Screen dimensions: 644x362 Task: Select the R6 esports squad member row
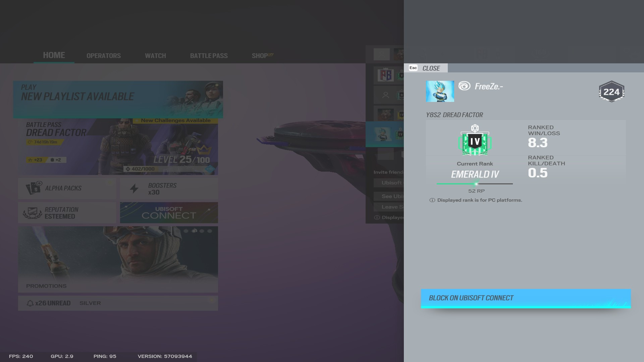[389, 75]
